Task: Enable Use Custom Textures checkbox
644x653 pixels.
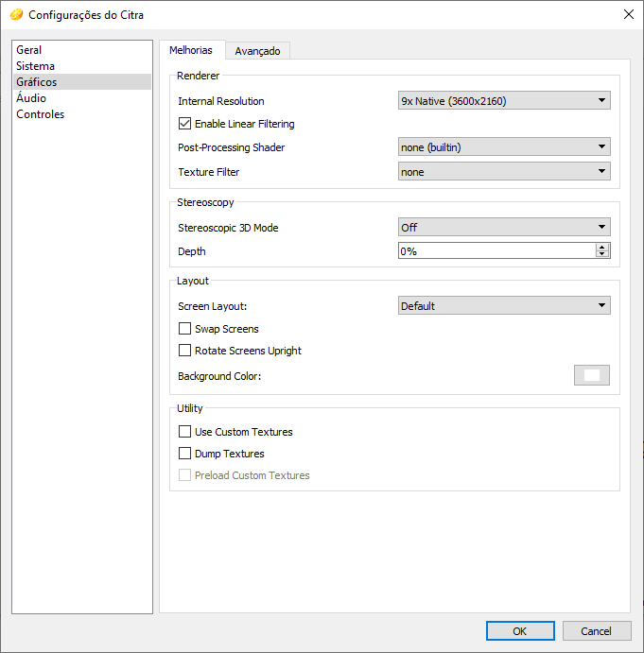Action: tap(184, 432)
